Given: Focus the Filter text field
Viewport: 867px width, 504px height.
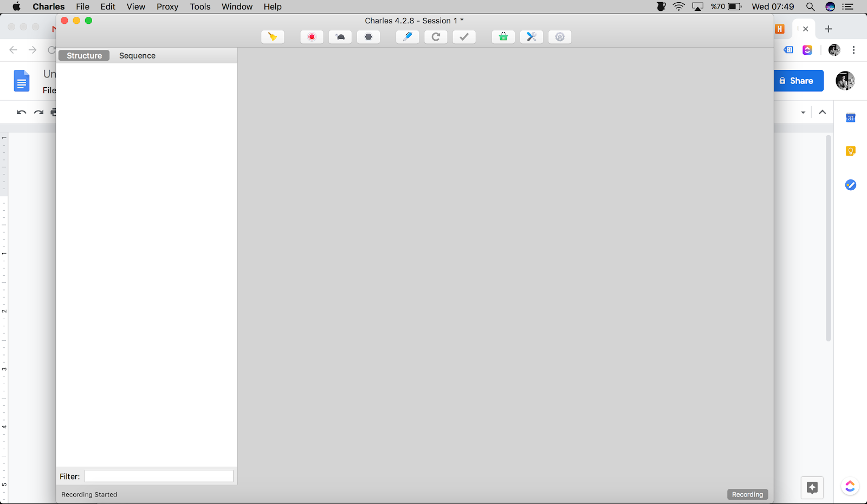Looking at the screenshot, I should [x=159, y=476].
